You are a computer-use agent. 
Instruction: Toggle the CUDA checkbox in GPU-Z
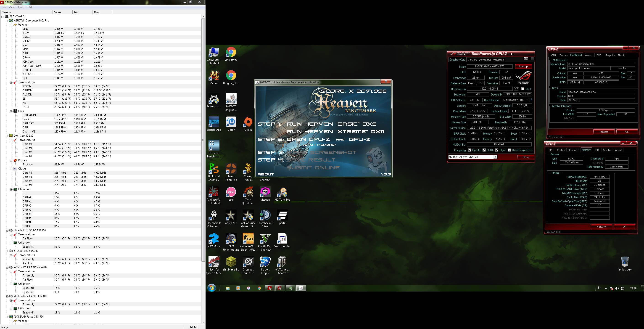coord(484,150)
